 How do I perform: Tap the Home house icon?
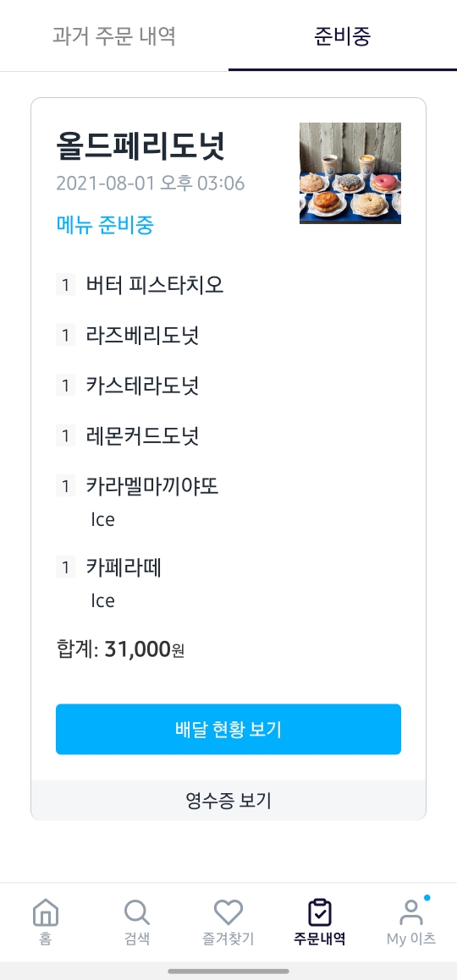[x=46, y=913]
